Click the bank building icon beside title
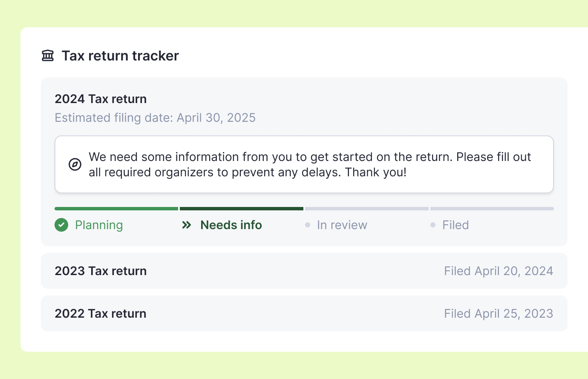The image size is (588, 379). (x=48, y=56)
